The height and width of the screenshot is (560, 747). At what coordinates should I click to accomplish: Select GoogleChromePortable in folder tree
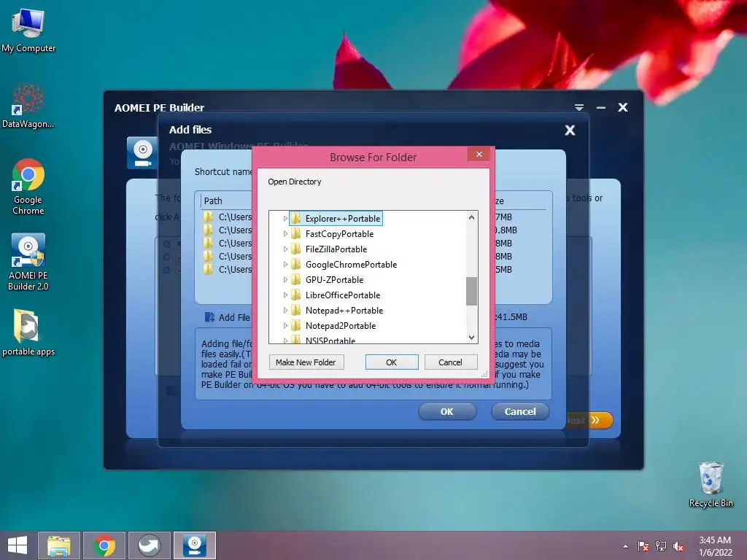(351, 264)
